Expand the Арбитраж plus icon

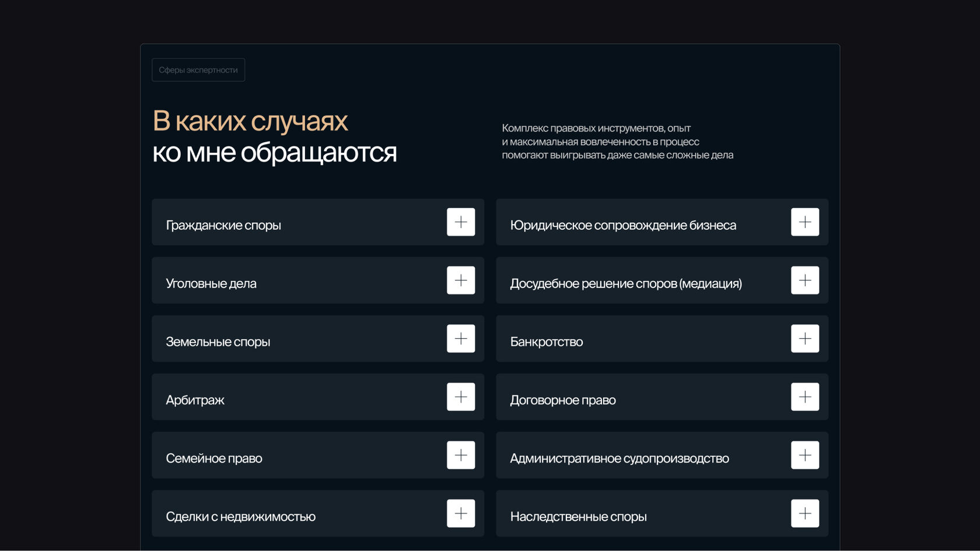(x=461, y=397)
